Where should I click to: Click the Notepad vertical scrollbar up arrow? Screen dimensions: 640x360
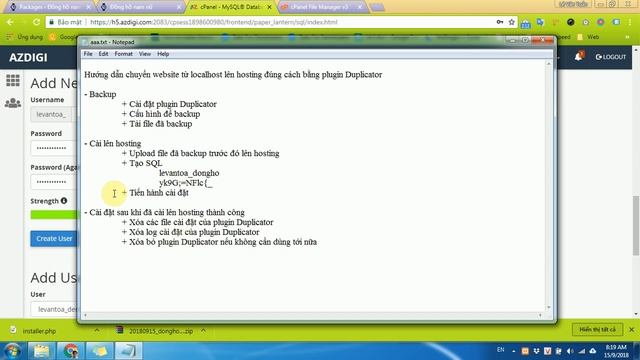point(549,64)
